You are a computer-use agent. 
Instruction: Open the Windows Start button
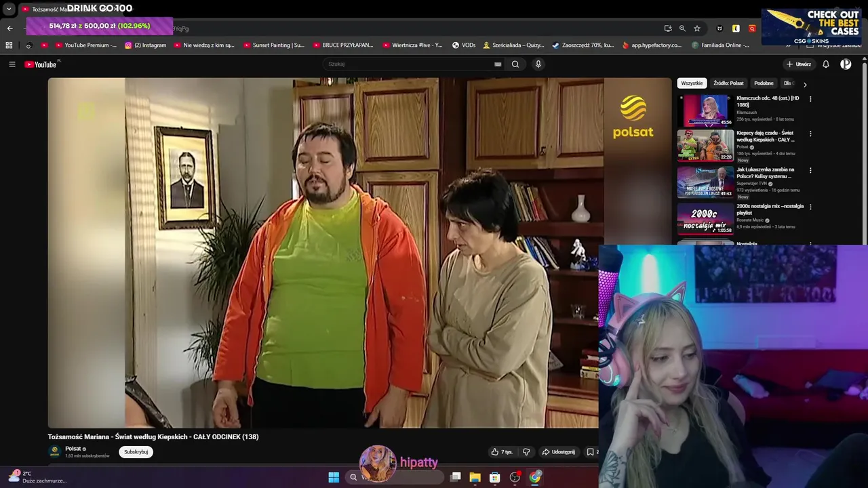pyautogui.click(x=334, y=477)
